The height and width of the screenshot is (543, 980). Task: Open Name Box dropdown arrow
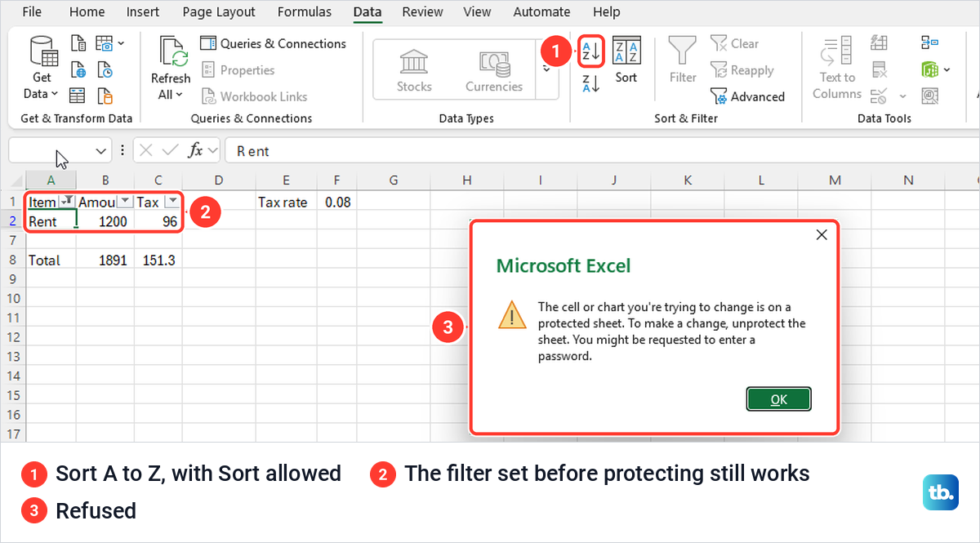[101, 151]
